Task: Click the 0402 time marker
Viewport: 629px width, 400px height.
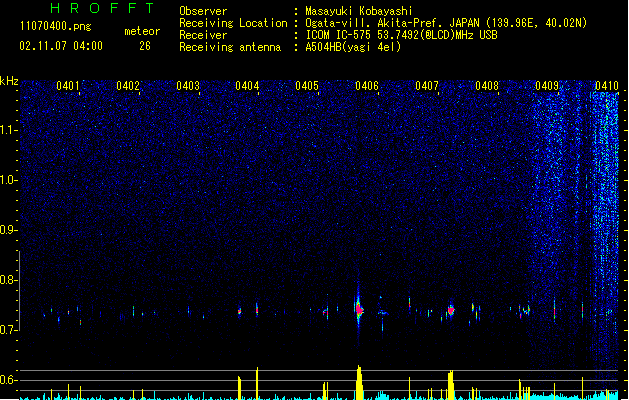Action: coord(128,86)
